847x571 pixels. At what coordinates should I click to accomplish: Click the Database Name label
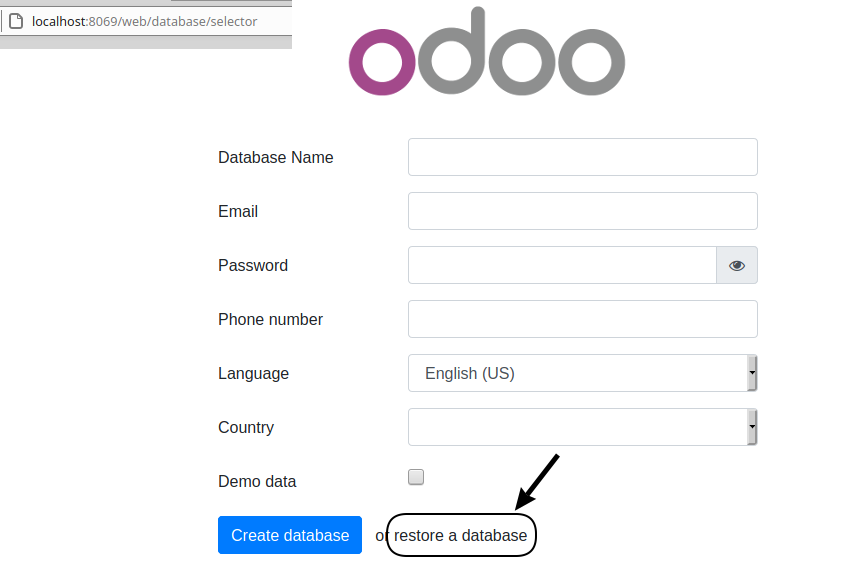coord(275,157)
